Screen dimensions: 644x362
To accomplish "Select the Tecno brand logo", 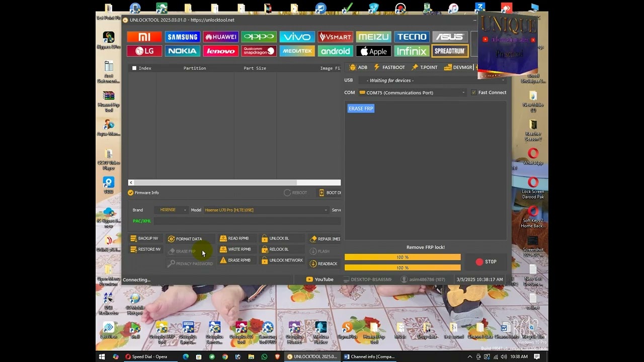I will click(412, 37).
